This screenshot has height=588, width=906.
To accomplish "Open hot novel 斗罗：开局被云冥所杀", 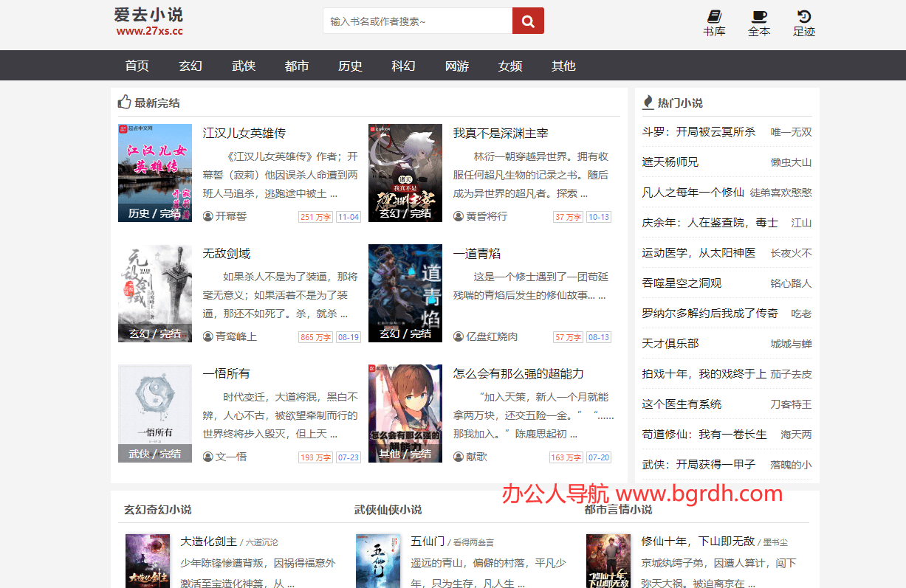I will 699,132.
